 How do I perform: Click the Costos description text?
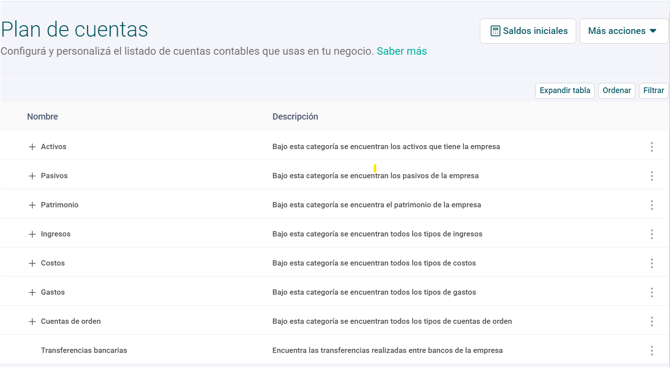374,263
